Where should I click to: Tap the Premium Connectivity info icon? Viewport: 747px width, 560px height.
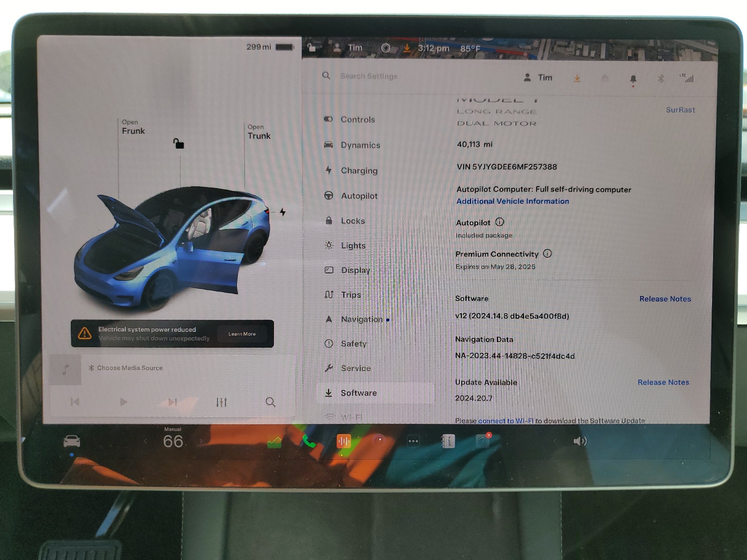coord(547,253)
